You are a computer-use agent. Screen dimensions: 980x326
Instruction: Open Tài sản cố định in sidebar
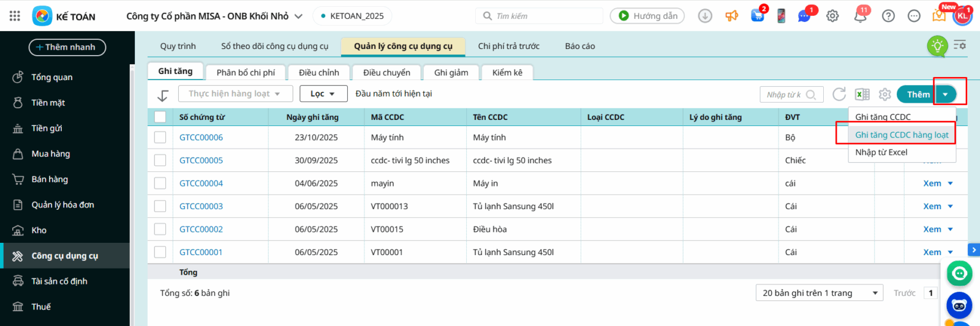[x=59, y=281]
